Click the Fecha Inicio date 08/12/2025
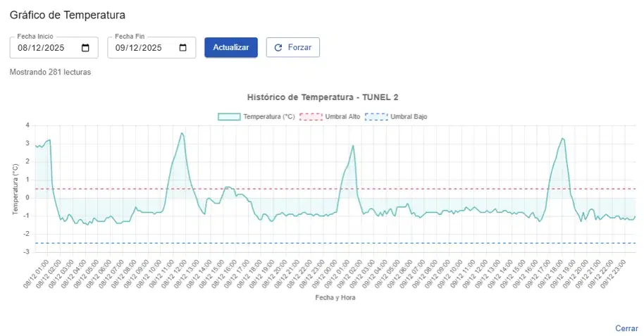Image resolution: width=644 pixels, height=336 pixels. click(41, 48)
